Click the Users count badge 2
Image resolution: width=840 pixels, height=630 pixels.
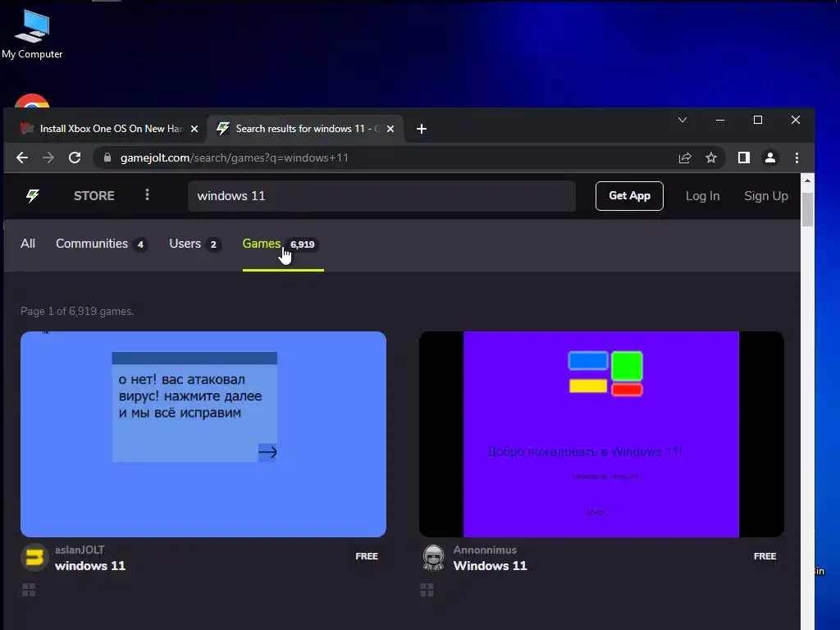(213, 244)
